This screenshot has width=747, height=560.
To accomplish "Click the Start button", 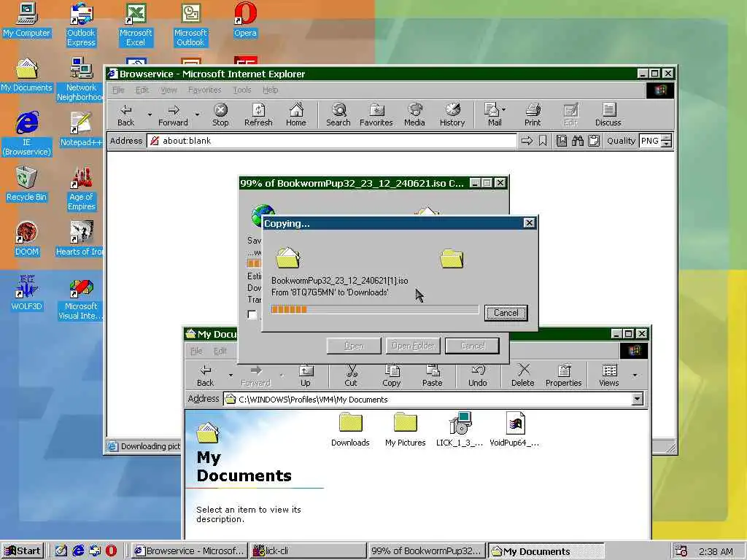I will point(23,551).
